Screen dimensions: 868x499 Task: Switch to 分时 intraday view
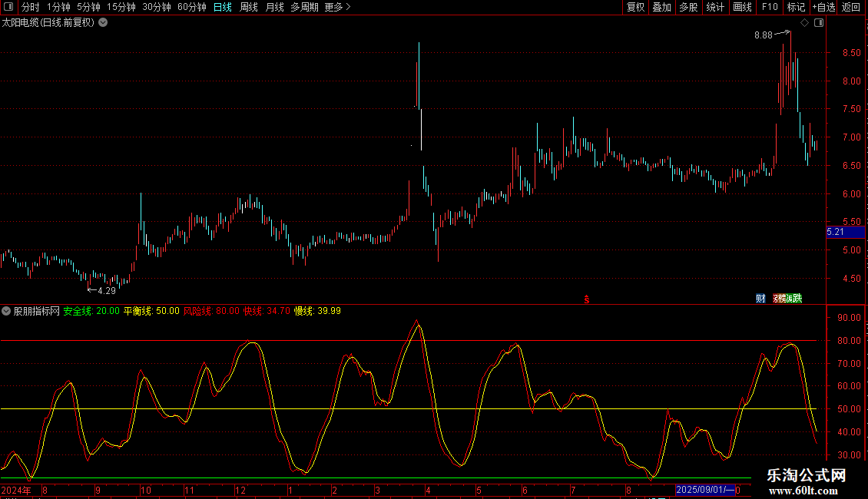(31, 7)
